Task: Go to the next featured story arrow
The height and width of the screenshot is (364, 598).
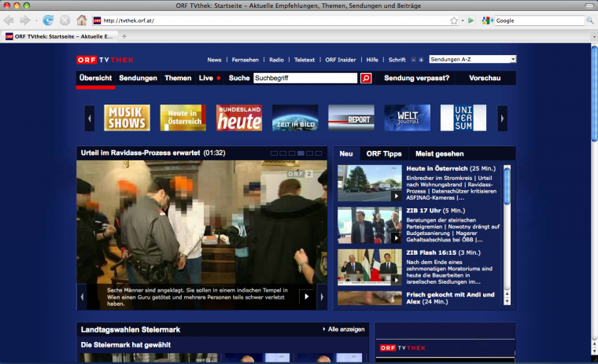Action: [322, 296]
